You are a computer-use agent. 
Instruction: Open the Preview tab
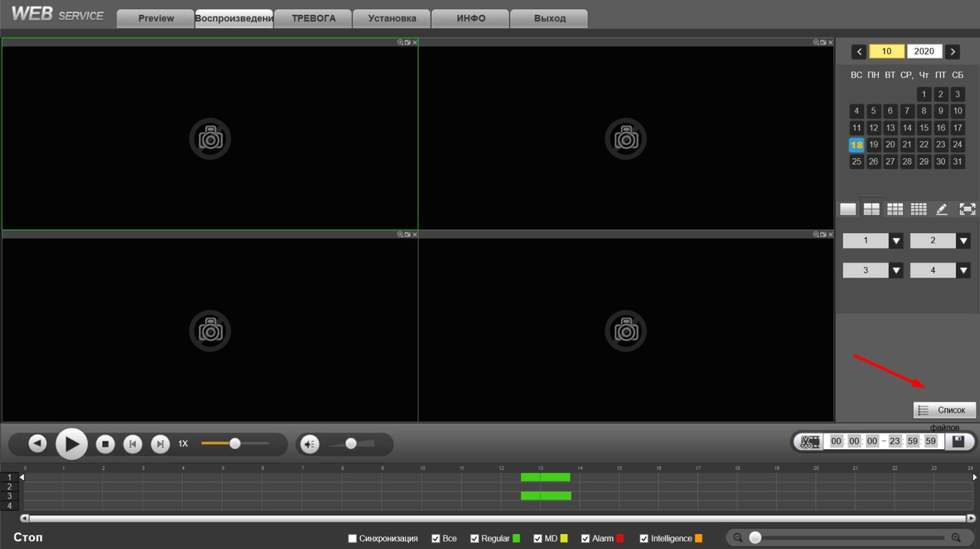(x=156, y=19)
